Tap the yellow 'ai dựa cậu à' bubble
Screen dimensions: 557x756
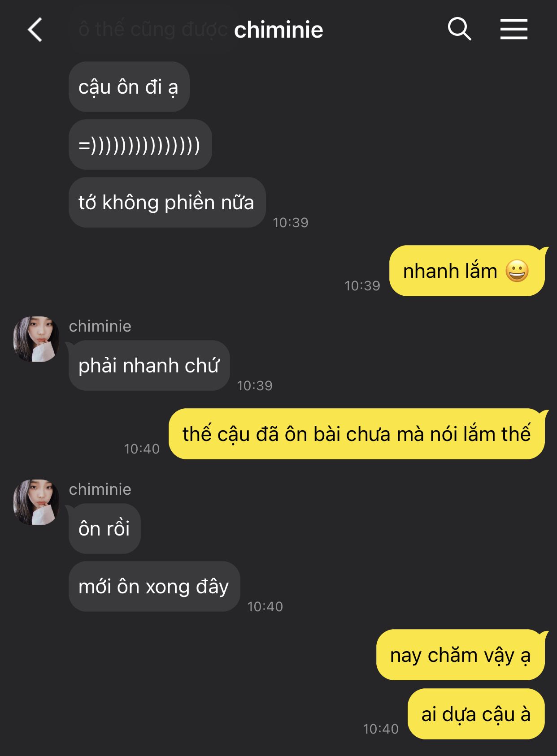click(476, 714)
